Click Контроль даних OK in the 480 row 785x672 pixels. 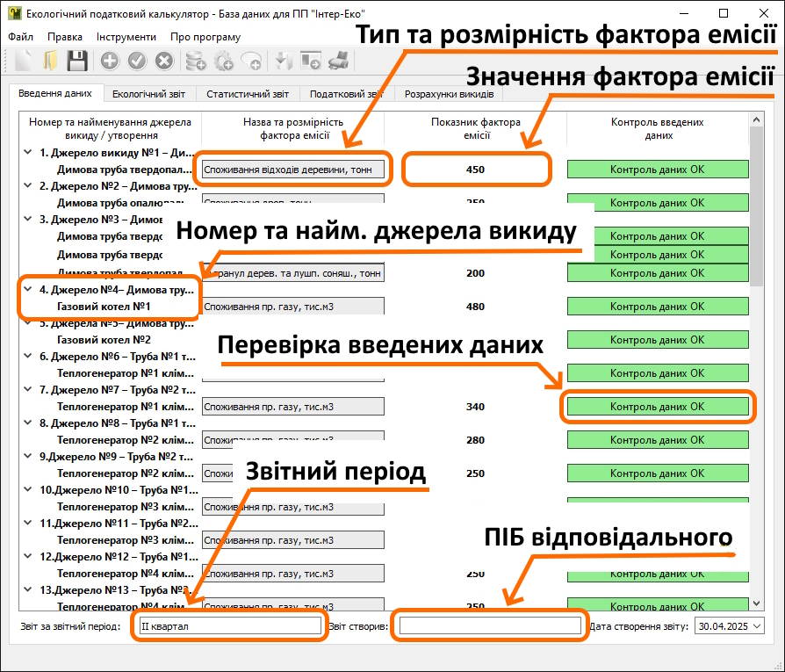coord(658,307)
